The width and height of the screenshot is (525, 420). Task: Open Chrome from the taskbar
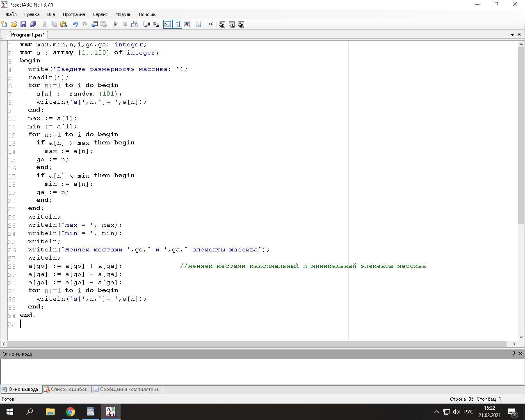pos(71,412)
